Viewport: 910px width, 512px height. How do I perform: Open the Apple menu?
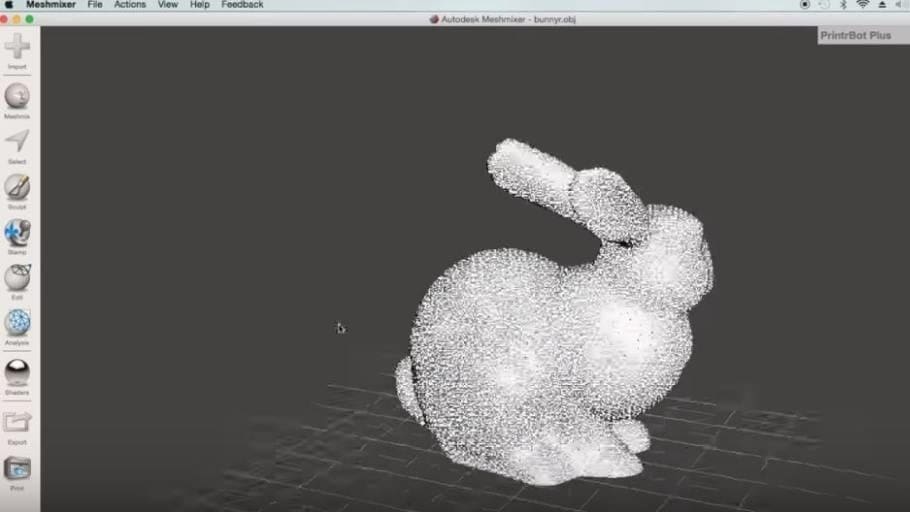click(x=9, y=5)
